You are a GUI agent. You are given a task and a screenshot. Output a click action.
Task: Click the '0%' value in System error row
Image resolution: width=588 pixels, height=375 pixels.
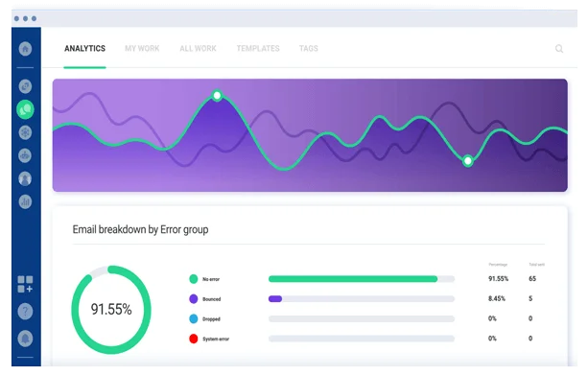[x=492, y=339]
